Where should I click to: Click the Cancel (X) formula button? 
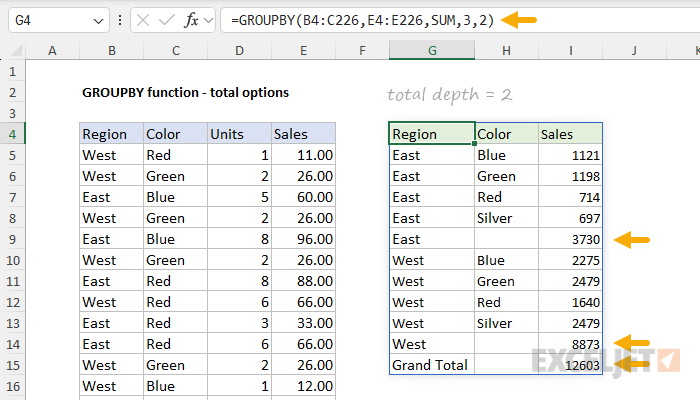[x=143, y=20]
